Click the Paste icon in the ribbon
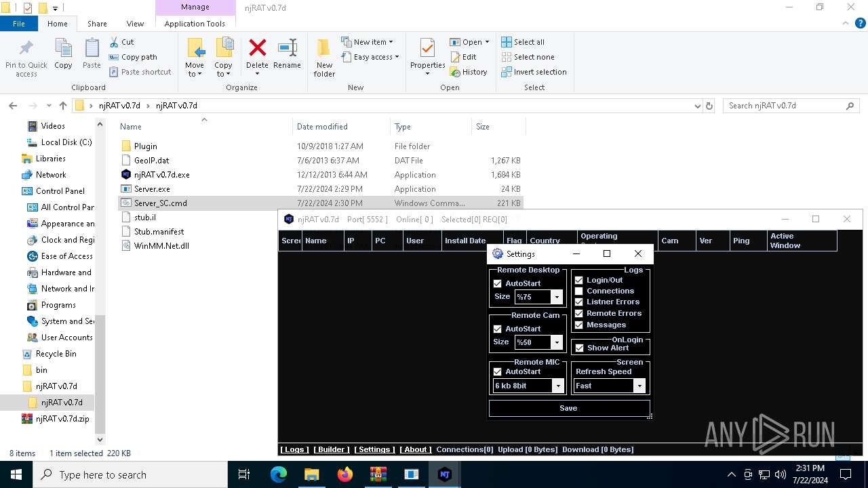The width and height of the screenshot is (868, 488). pyautogui.click(x=92, y=49)
